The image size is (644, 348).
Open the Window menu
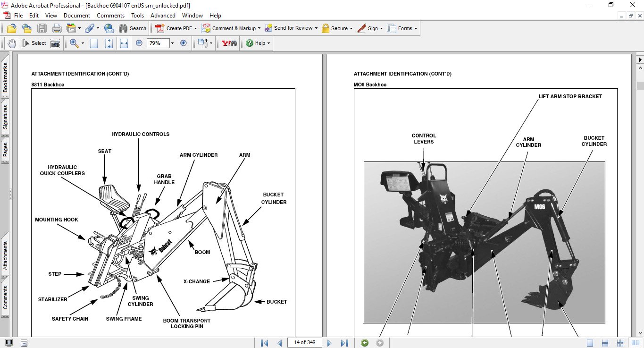192,16
